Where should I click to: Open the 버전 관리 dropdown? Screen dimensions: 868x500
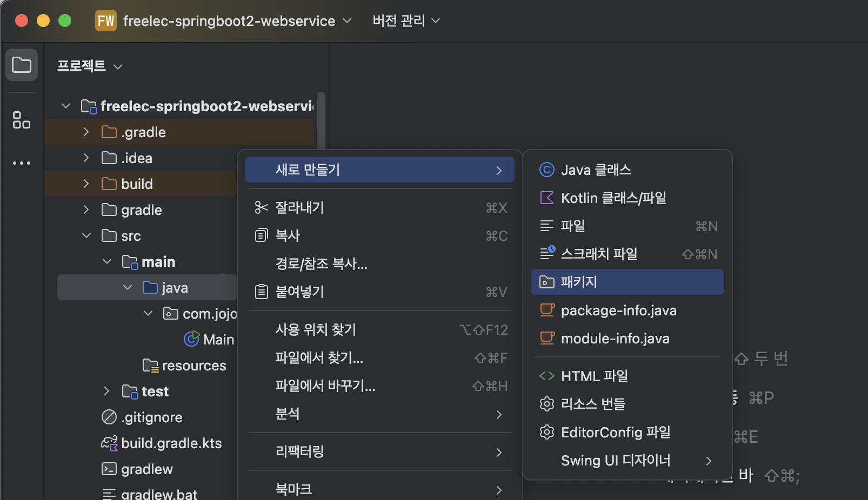(x=406, y=21)
